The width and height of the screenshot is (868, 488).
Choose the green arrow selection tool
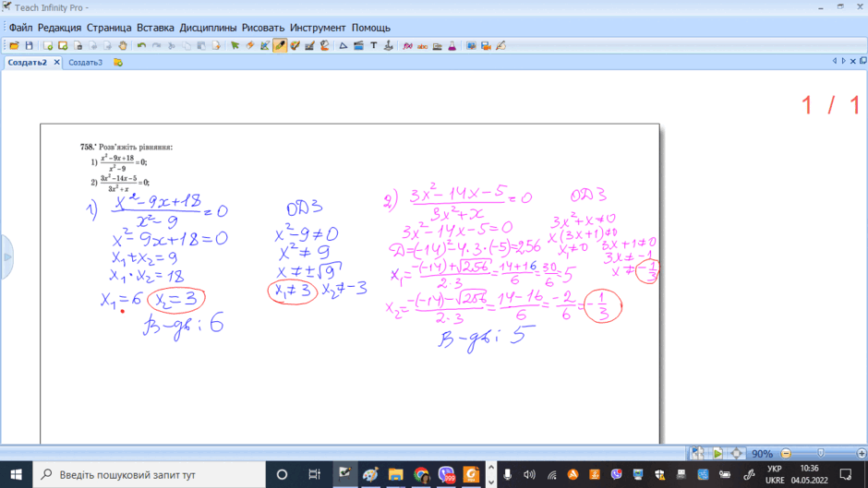[x=235, y=46]
